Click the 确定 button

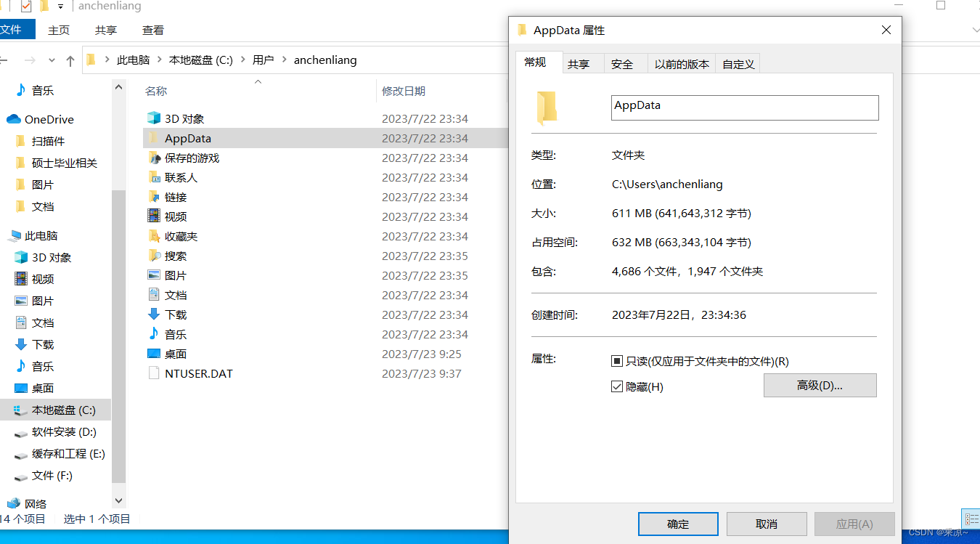point(678,524)
